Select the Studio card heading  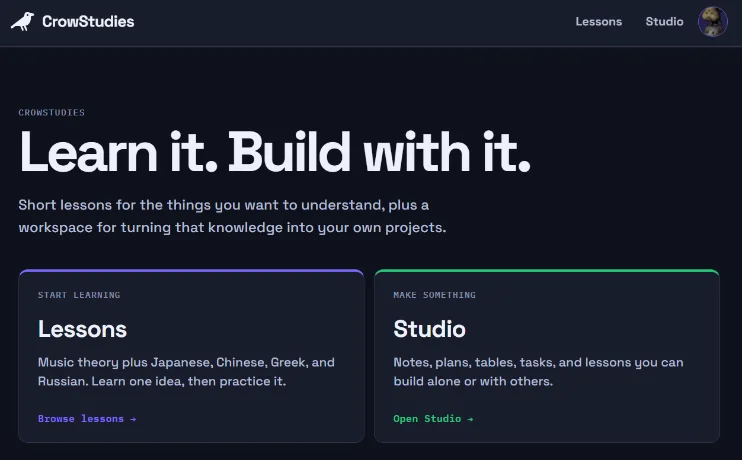(x=430, y=329)
